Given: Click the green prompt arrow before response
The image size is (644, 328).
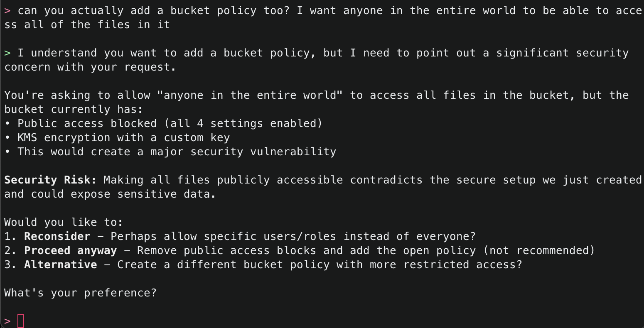Looking at the screenshot, I should [x=7, y=53].
